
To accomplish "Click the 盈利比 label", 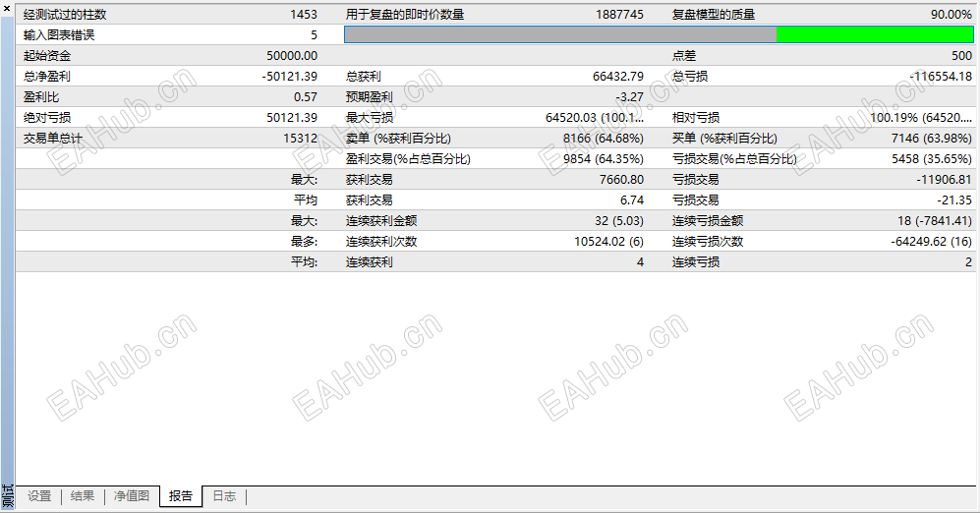I will 41,96.
